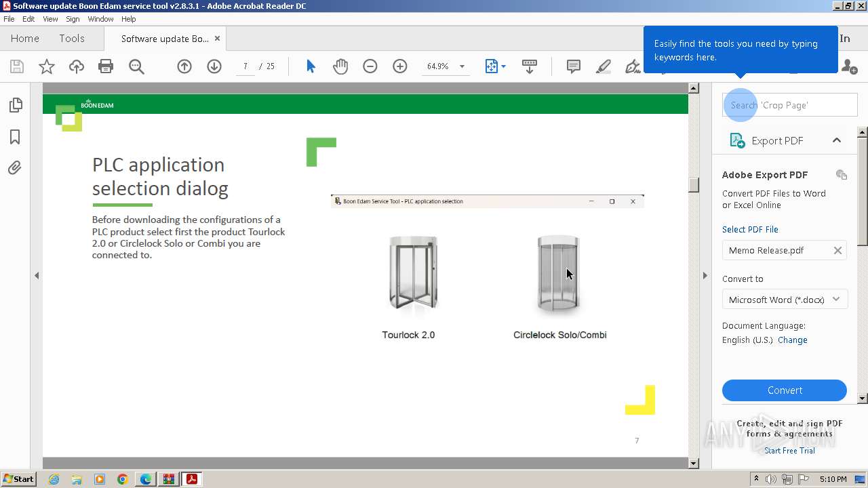Click the scrolling mode keyboard icon
The image size is (868, 488).
tap(530, 66)
